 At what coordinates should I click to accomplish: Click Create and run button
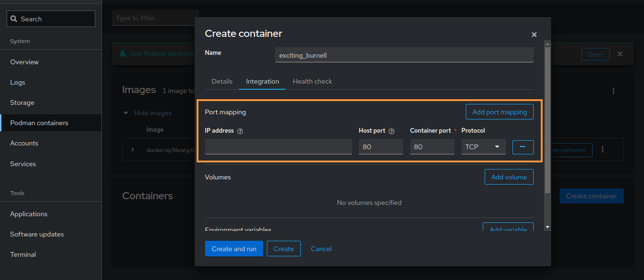(x=234, y=249)
